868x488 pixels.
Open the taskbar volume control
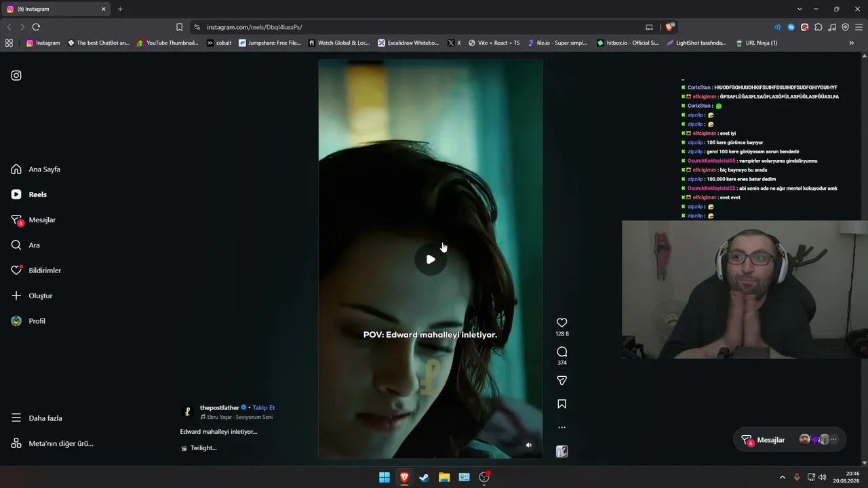coord(823,477)
